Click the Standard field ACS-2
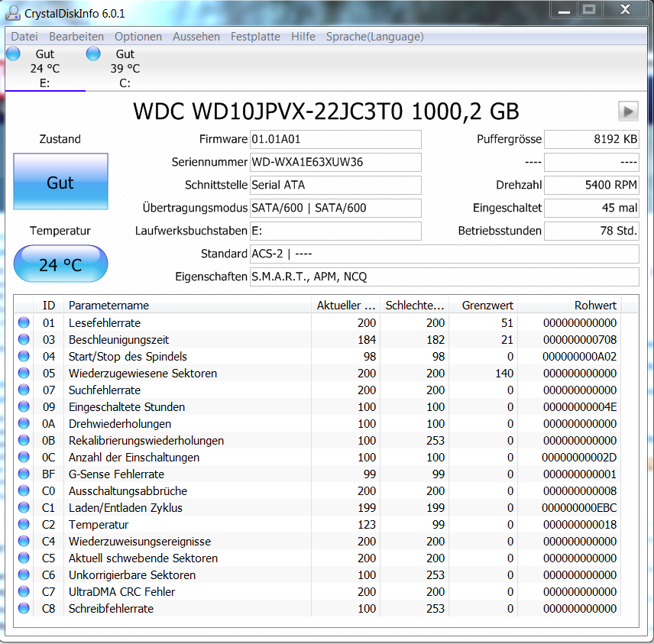Image resolution: width=654 pixels, height=644 pixels. (444, 254)
